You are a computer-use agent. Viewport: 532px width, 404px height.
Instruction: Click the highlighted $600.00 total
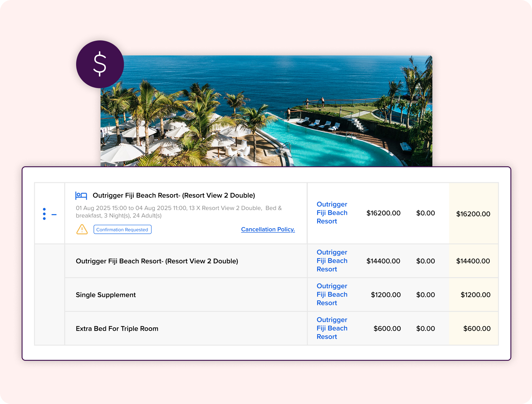(x=477, y=329)
